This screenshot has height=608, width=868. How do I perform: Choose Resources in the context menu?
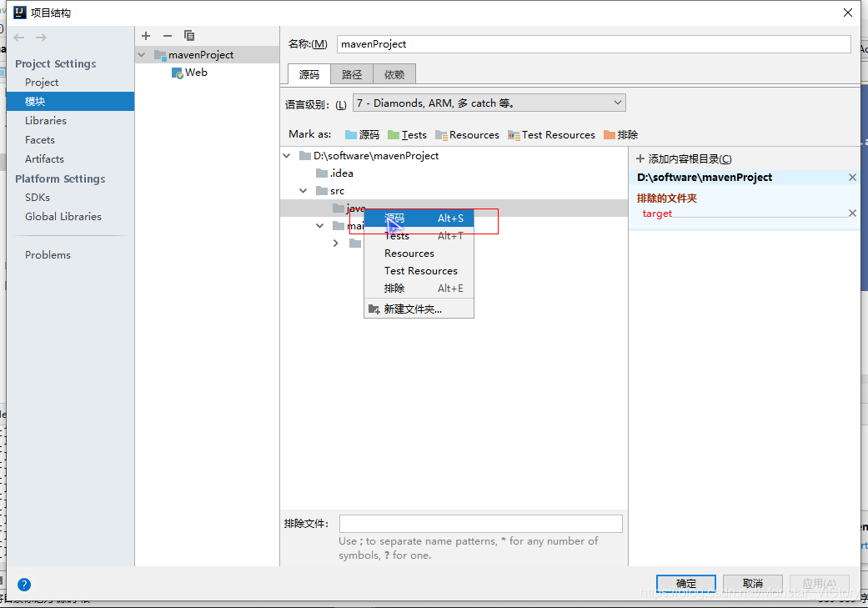[419, 253]
